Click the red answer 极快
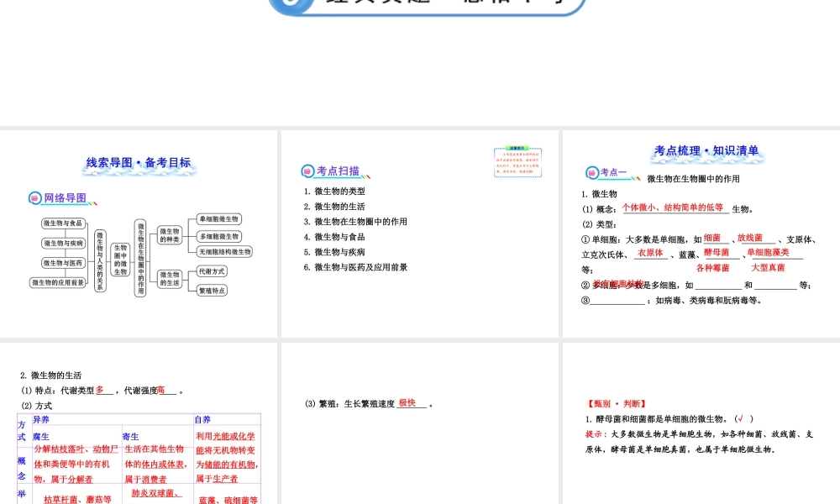 tap(407, 402)
